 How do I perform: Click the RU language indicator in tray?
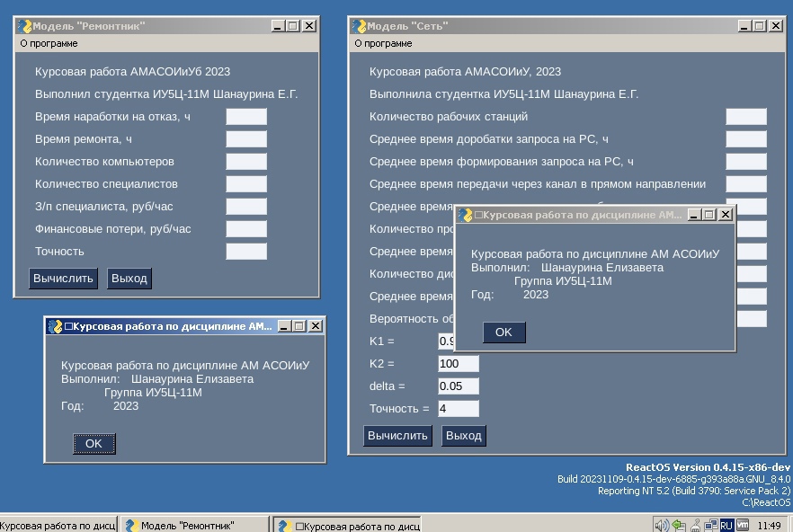coord(726,526)
